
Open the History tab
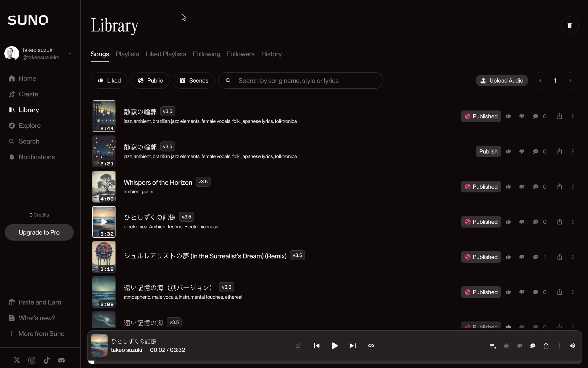(x=271, y=54)
